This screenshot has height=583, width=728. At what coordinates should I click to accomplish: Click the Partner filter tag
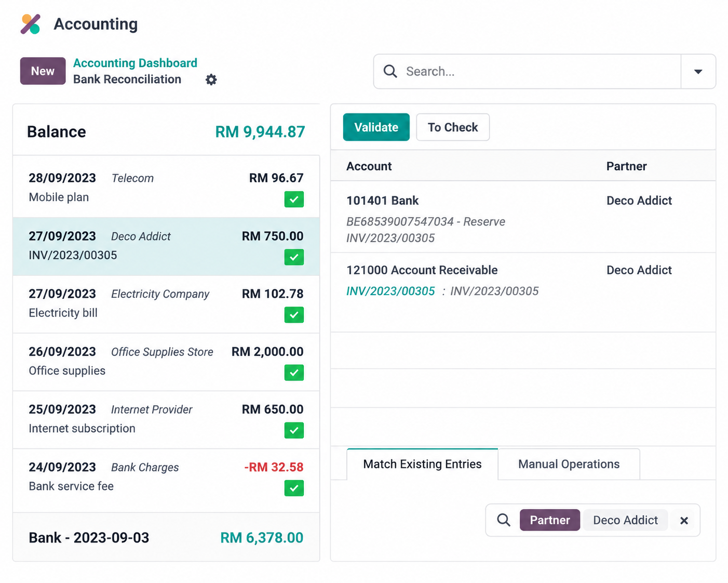pos(550,520)
